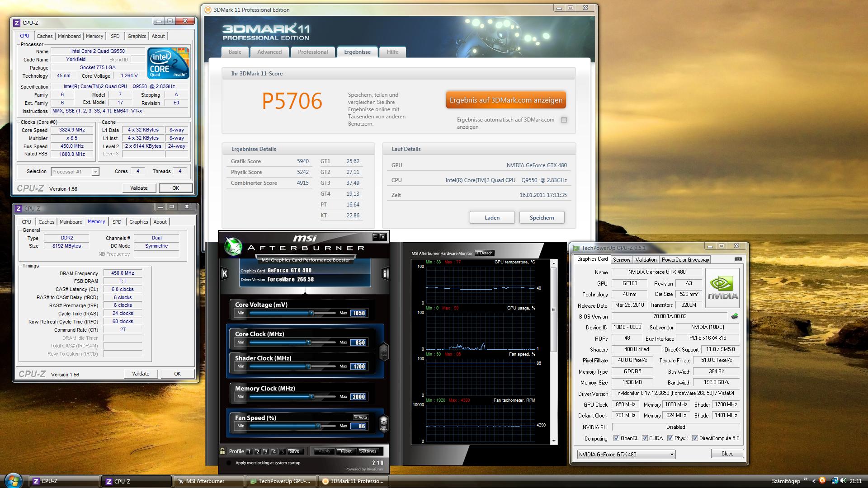Open the Sensors tab in GPU-Z
Image resolution: width=868 pixels, height=488 pixels.
(621, 260)
